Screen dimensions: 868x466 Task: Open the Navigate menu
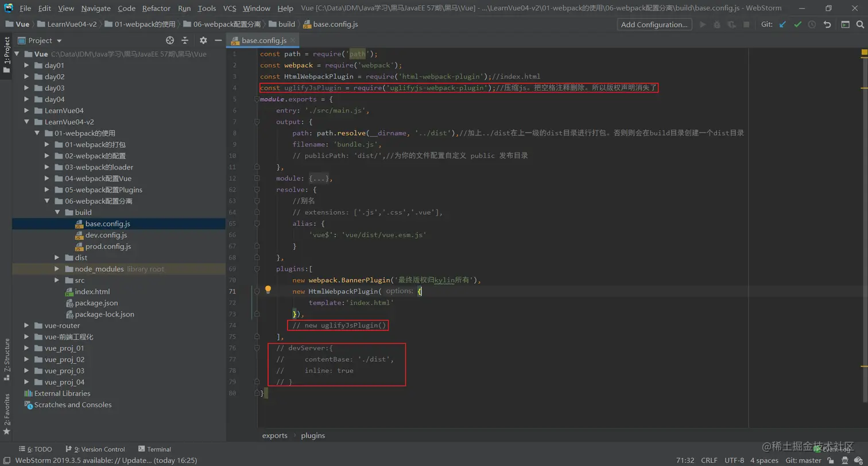(96, 8)
